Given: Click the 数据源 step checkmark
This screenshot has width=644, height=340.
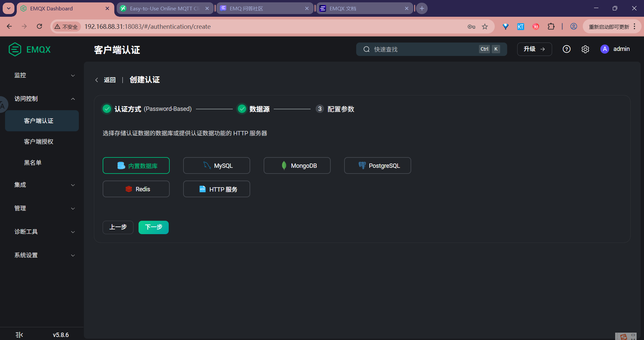Looking at the screenshot, I should (x=242, y=109).
